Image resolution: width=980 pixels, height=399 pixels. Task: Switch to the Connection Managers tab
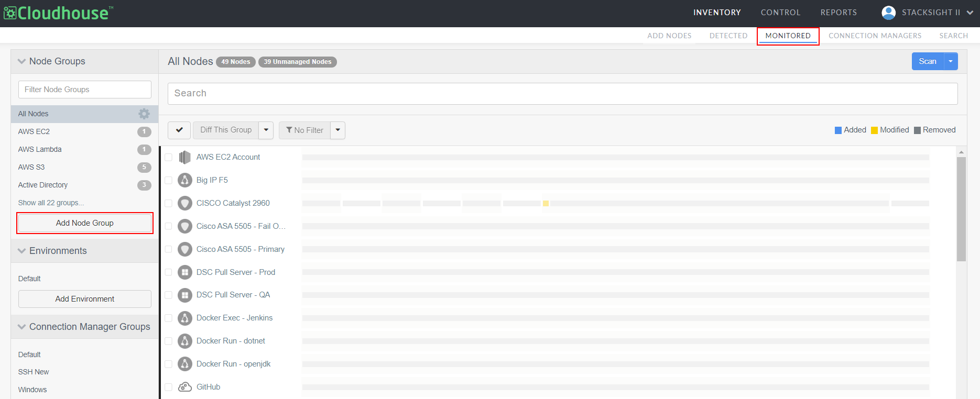875,36
